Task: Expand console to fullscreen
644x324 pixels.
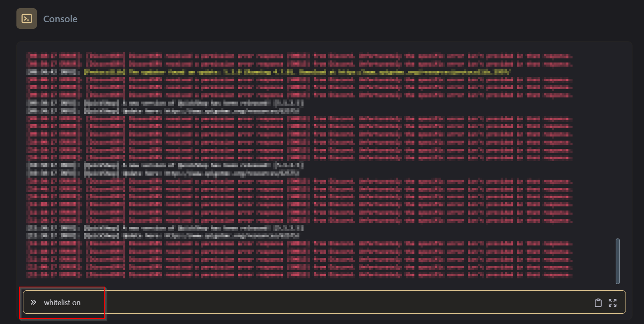Action: tap(613, 303)
